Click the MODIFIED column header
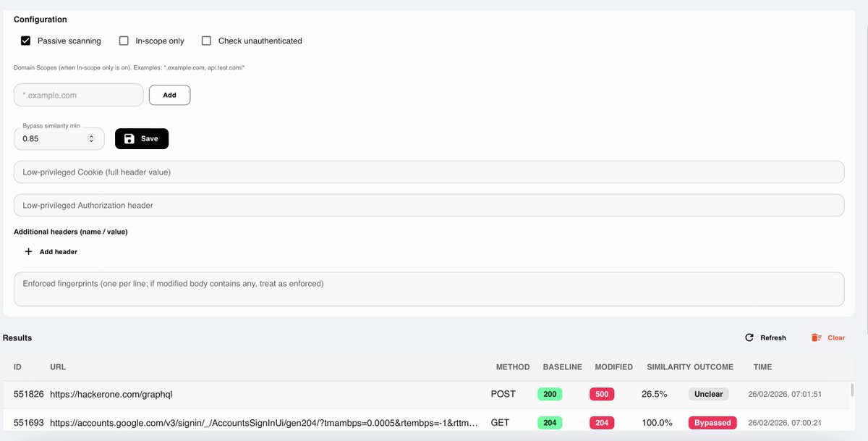This screenshot has width=868, height=441. click(613, 367)
